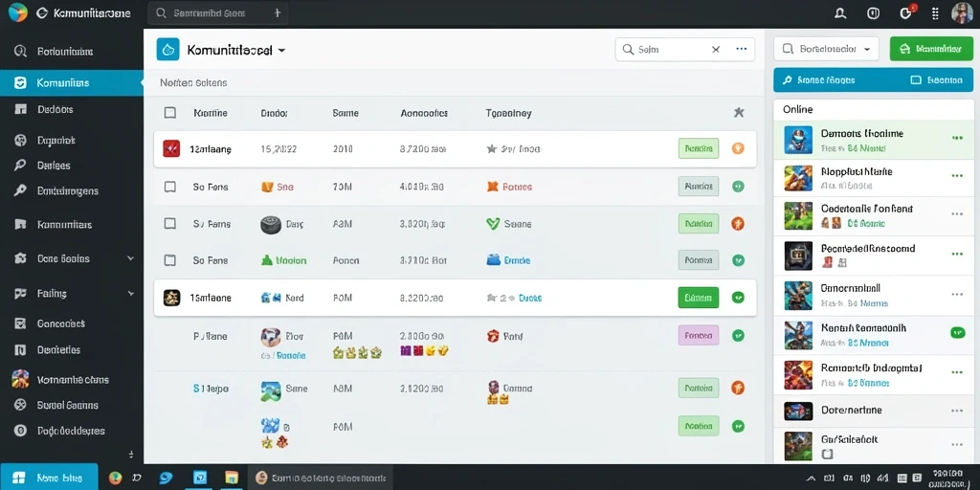Open the three-dot menu of the highlighted Online entry
980x490 pixels.
point(957,138)
